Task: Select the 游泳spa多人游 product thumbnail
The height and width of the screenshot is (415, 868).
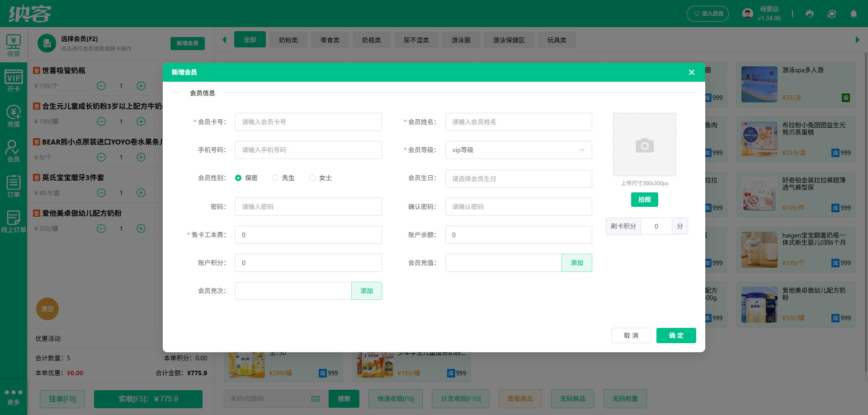Action: pos(759,84)
